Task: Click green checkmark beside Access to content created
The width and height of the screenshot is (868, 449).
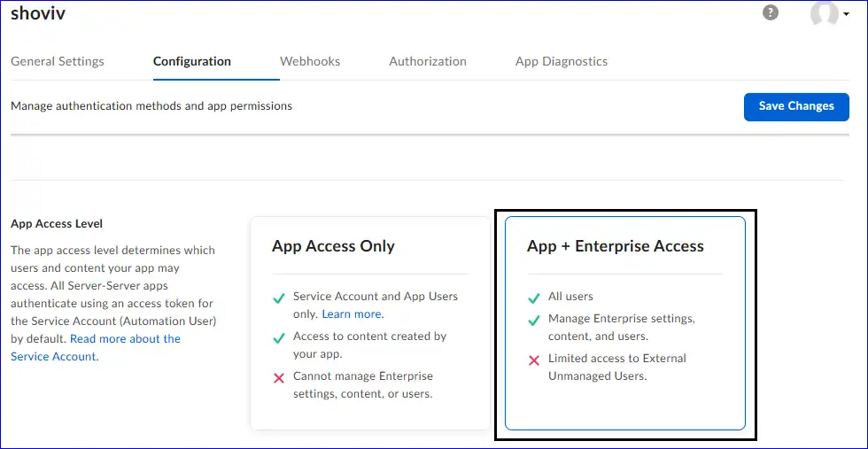Action: (279, 337)
